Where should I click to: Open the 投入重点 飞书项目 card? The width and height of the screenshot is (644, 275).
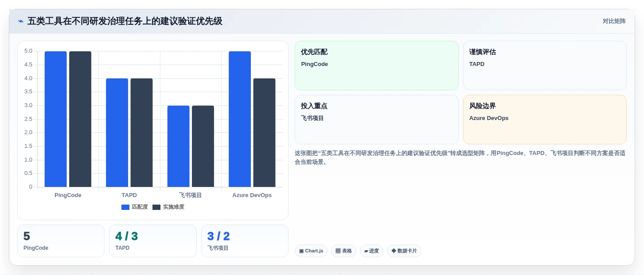(x=377, y=120)
